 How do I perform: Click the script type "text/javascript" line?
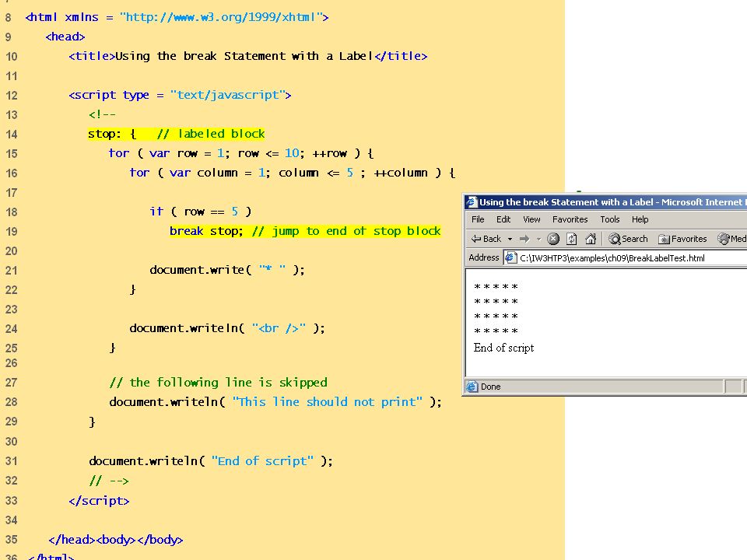click(x=180, y=95)
